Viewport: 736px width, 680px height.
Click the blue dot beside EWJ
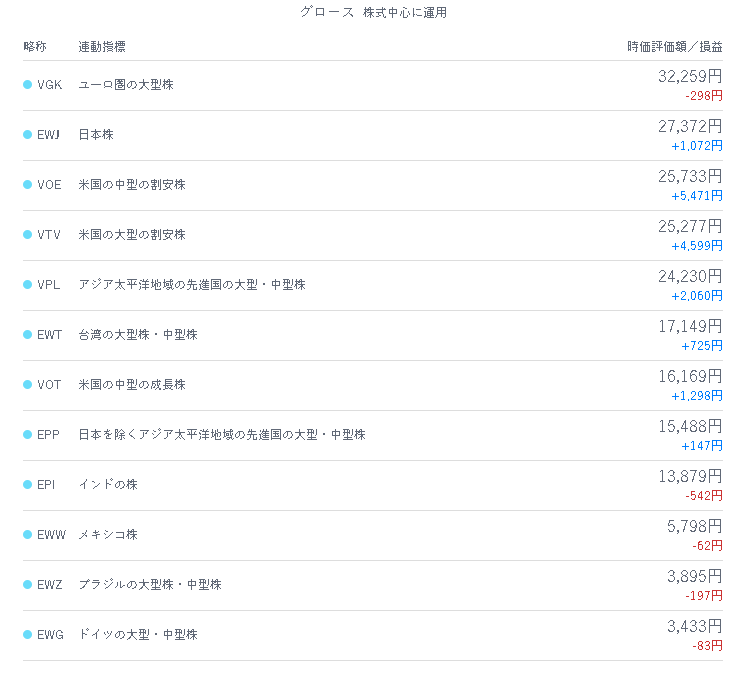click(x=27, y=135)
